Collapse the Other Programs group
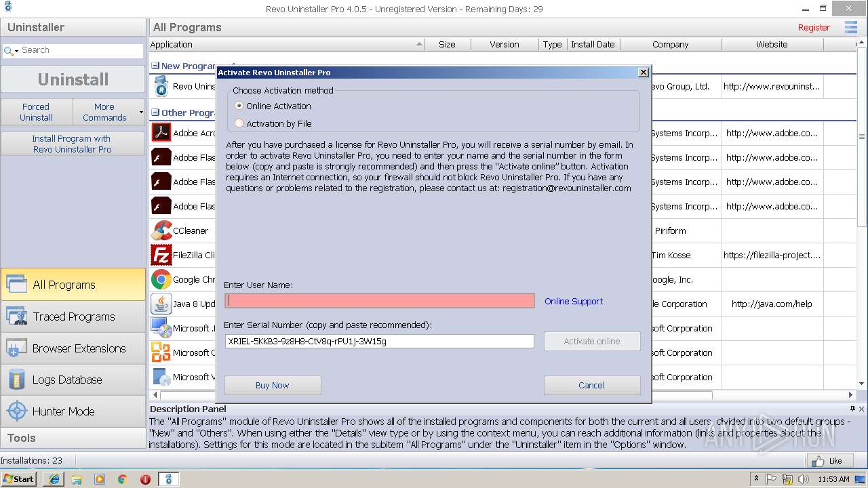Image resolution: width=868 pixels, height=488 pixels. point(155,113)
